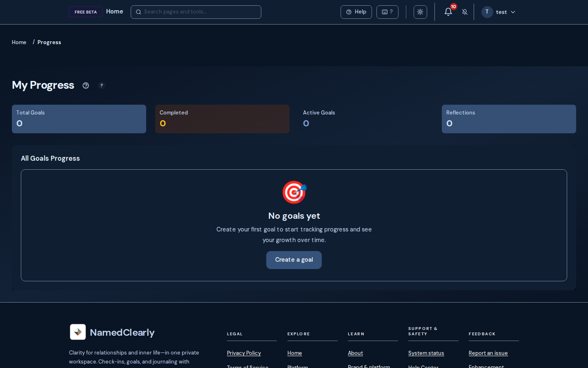Open the circled help icon beside My Progress
The width and height of the screenshot is (588, 368).
pyautogui.click(x=86, y=85)
